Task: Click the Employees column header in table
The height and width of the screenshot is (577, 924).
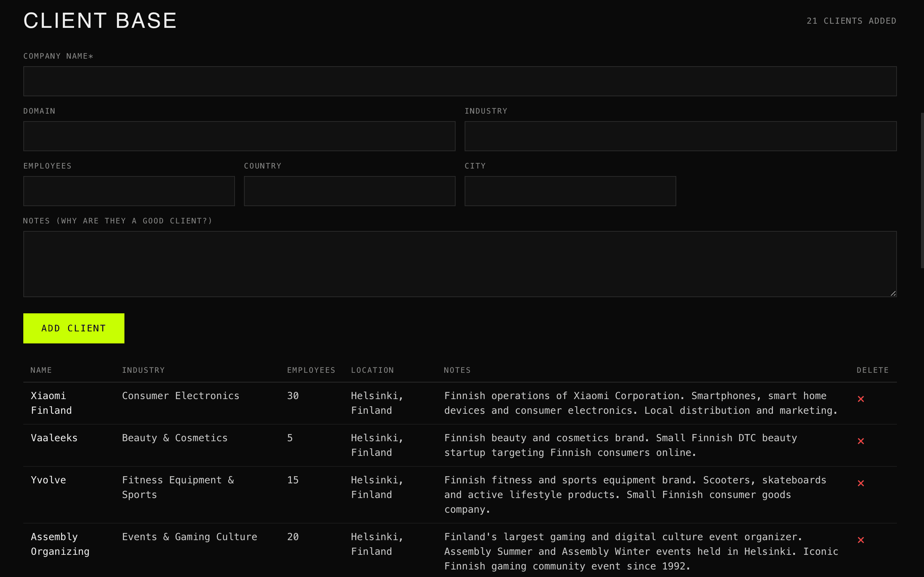Action: pos(311,370)
